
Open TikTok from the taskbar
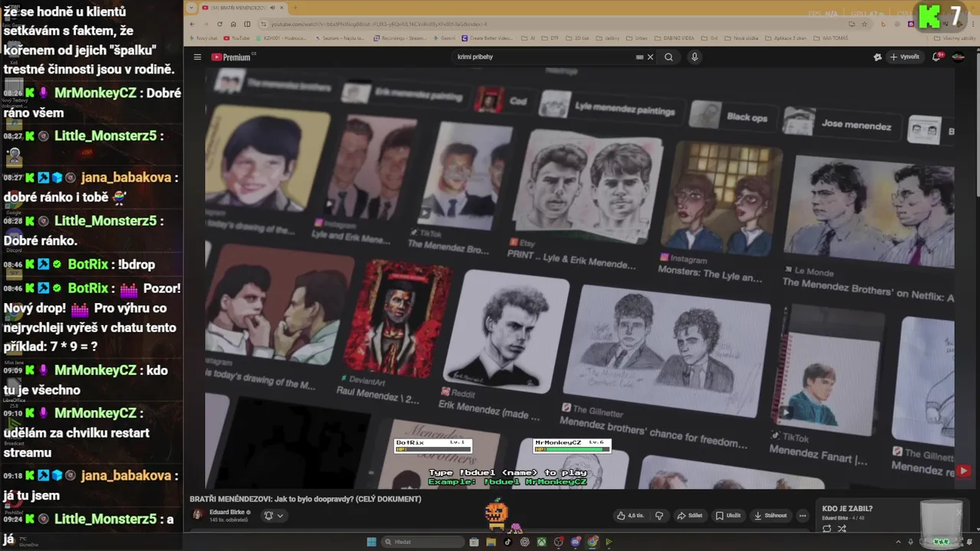(508, 542)
